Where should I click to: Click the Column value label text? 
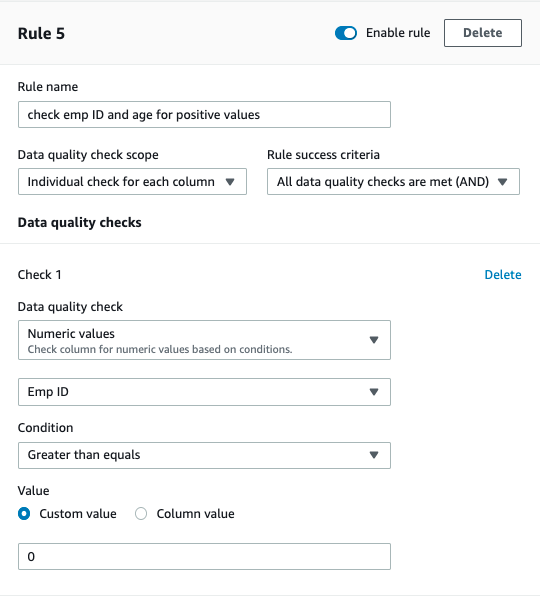(195, 514)
